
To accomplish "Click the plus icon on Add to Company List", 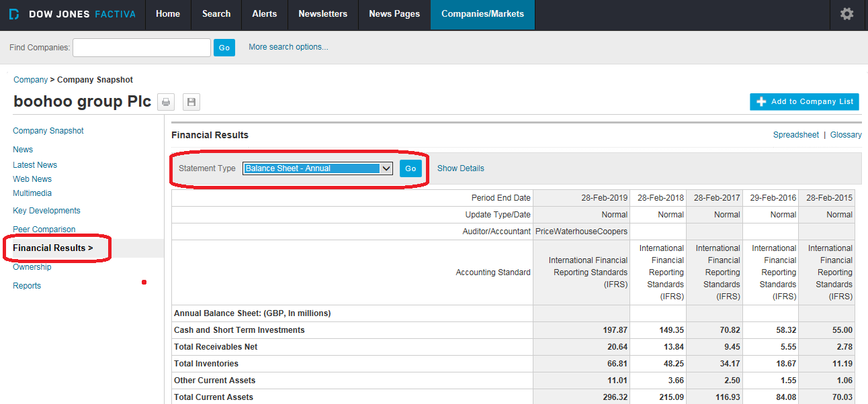I will (761, 102).
